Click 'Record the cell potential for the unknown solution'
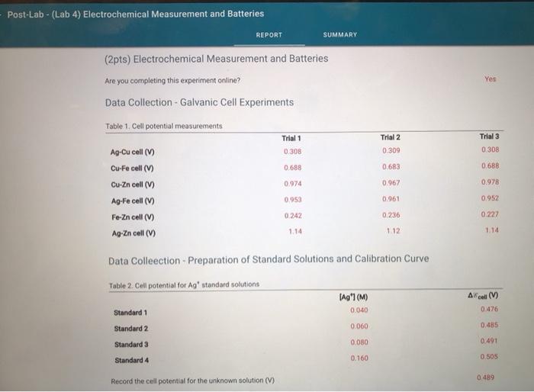Image resolution: width=534 pixels, height=392 pixels. [x=192, y=381]
